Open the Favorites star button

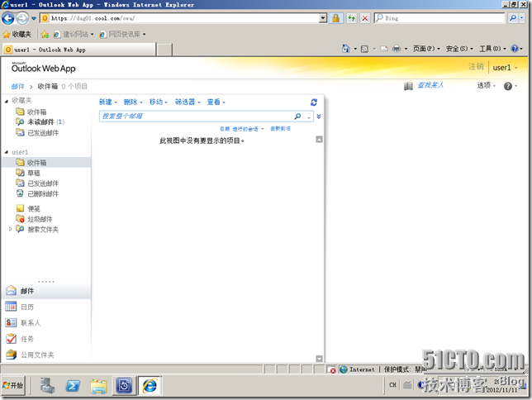[x=17, y=34]
